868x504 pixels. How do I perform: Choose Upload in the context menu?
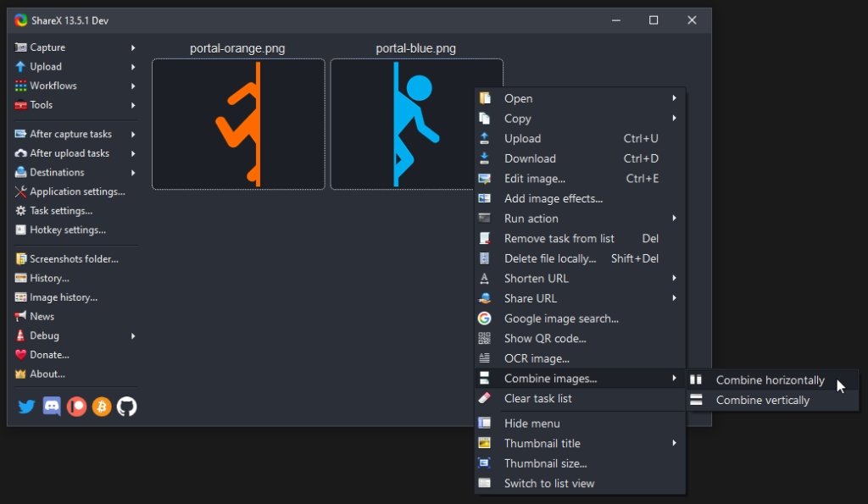pos(580,138)
